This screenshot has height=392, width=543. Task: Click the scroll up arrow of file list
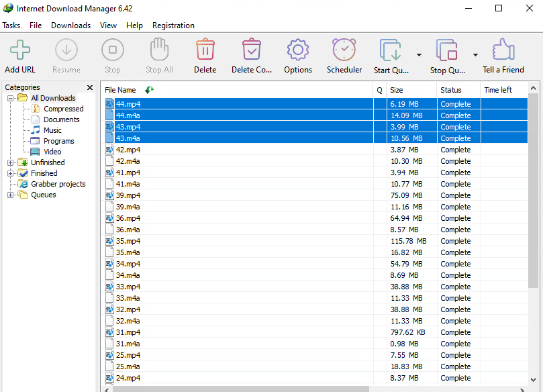point(534,89)
